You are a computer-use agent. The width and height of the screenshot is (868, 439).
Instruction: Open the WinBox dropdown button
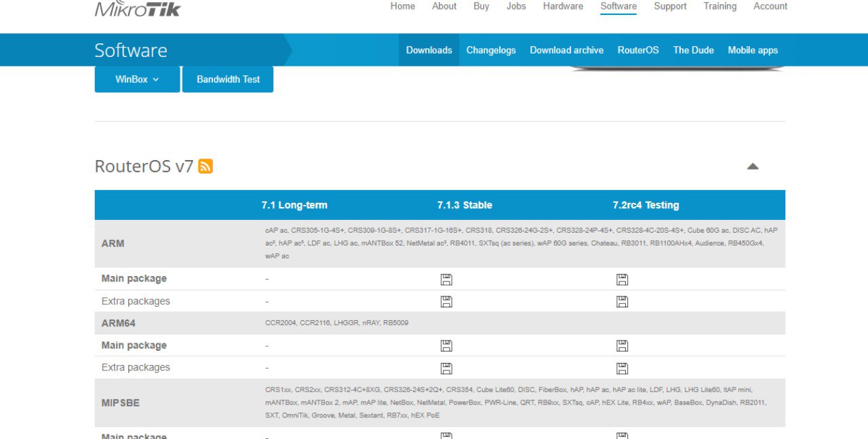tap(137, 79)
